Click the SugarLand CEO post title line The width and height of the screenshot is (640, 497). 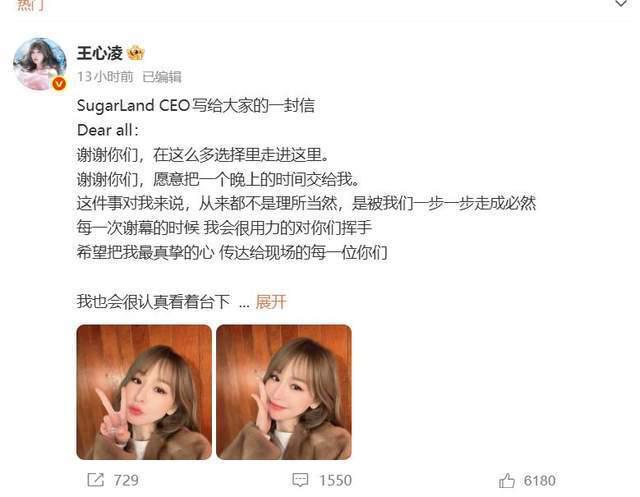coord(196,106)
